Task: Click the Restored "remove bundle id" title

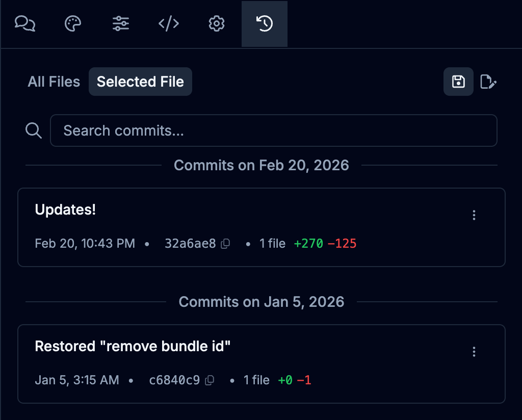Action: point(133,346)
